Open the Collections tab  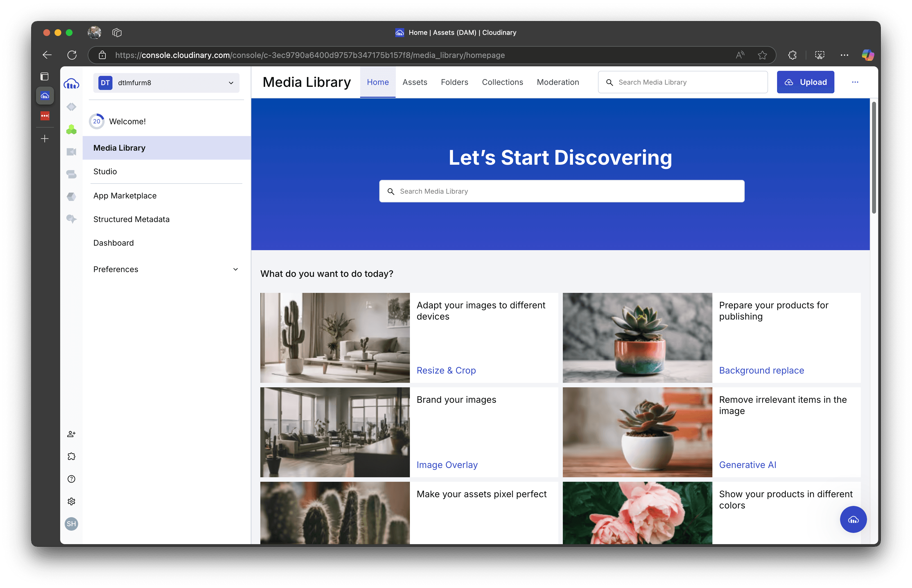(x=502, y=82)
